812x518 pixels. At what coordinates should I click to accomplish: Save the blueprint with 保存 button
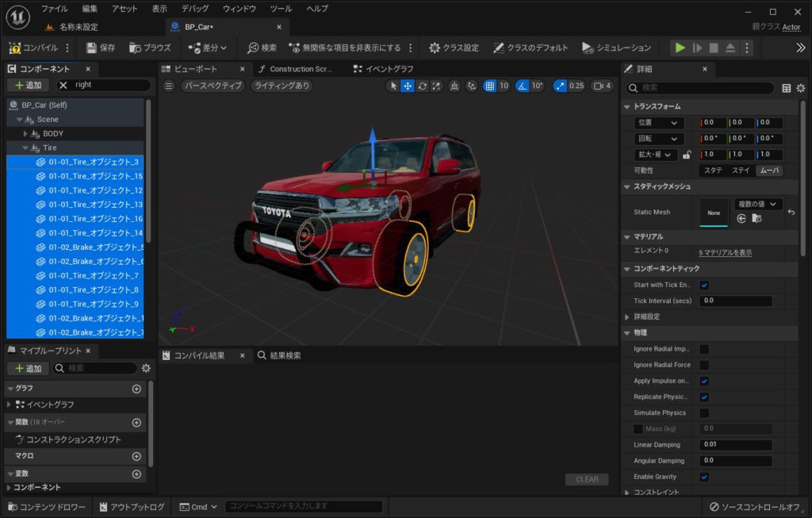coord(101,48)
